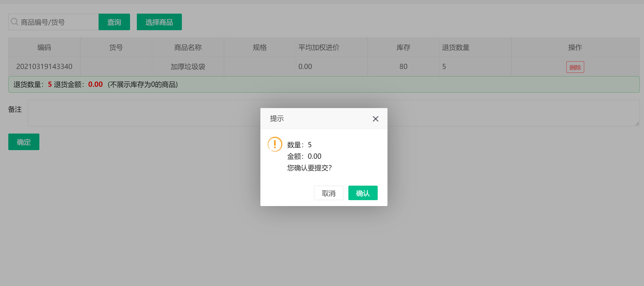Click the 编码 column header

coord(44,47)
